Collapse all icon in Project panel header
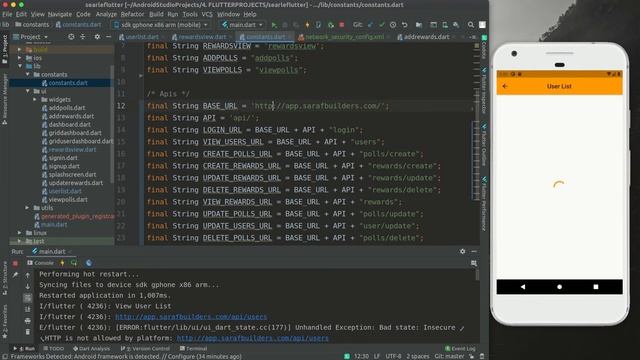This screenshot has height=360, width=640. click(83, 37)
